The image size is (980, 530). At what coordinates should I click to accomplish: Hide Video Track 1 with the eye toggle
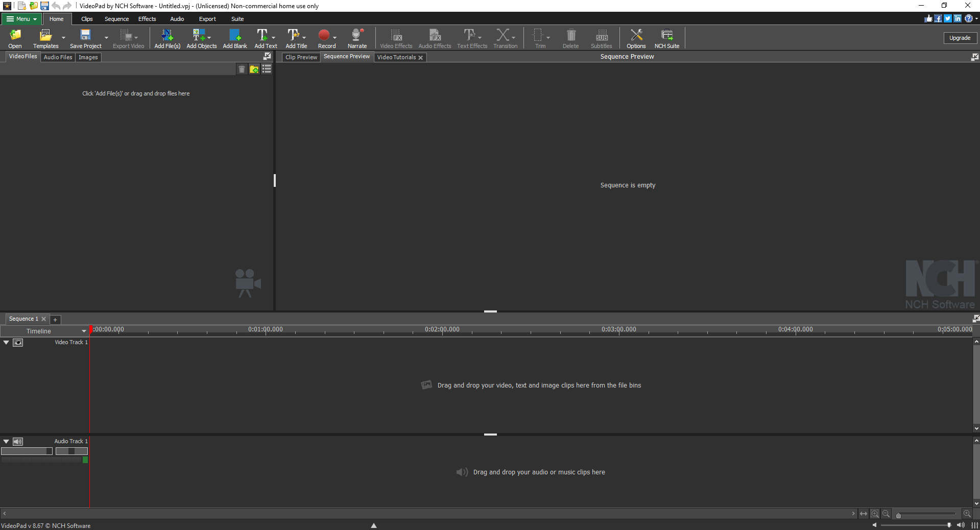click(18, 343)
